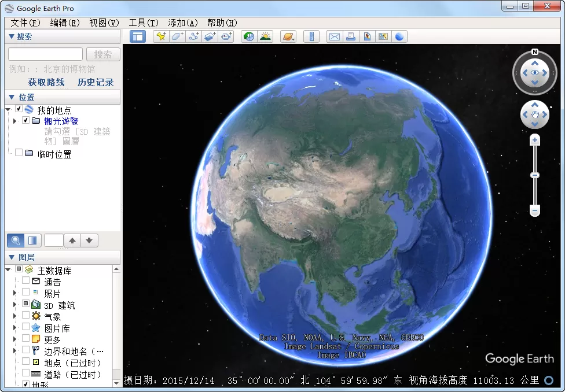Click inside the search input box
This screenshot has height=392, width=565.
pyautogui.click(x=45, y=54)
